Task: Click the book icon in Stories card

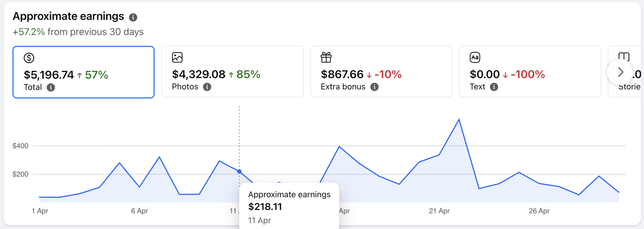Action: 624,57
